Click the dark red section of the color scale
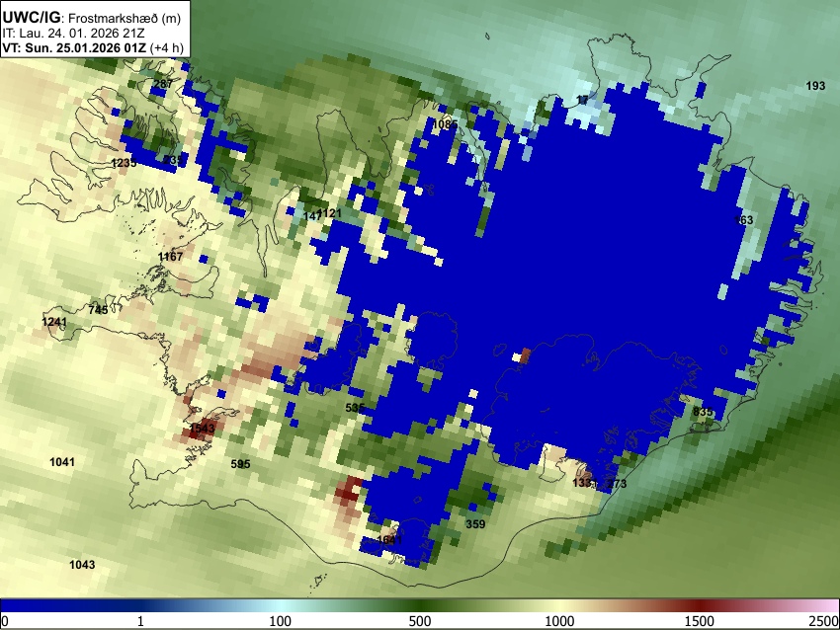The width and height of the screenshot is (840, 630). tap(700, 606)
